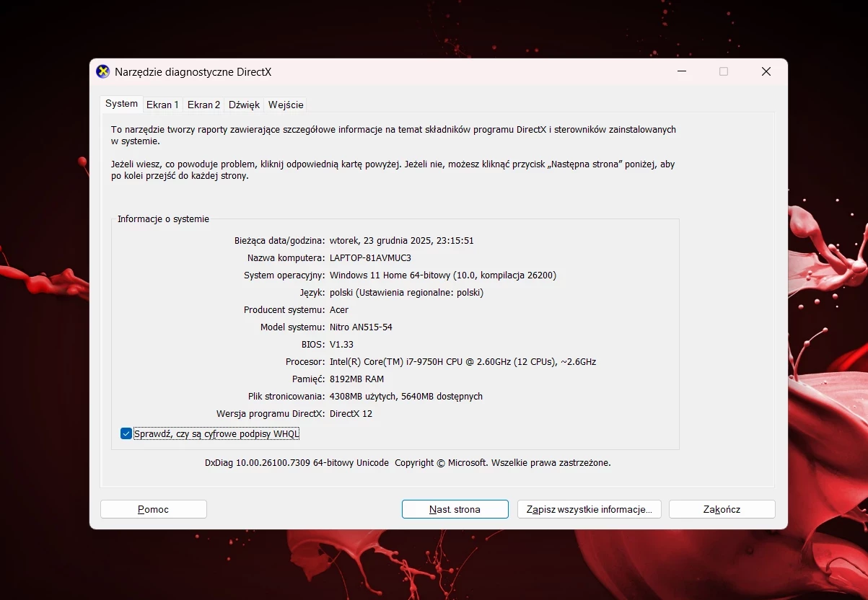Click the Windows 11 Home operating system value
The height and width of the screenshot is (600, 868).
[x=442, y=275]
